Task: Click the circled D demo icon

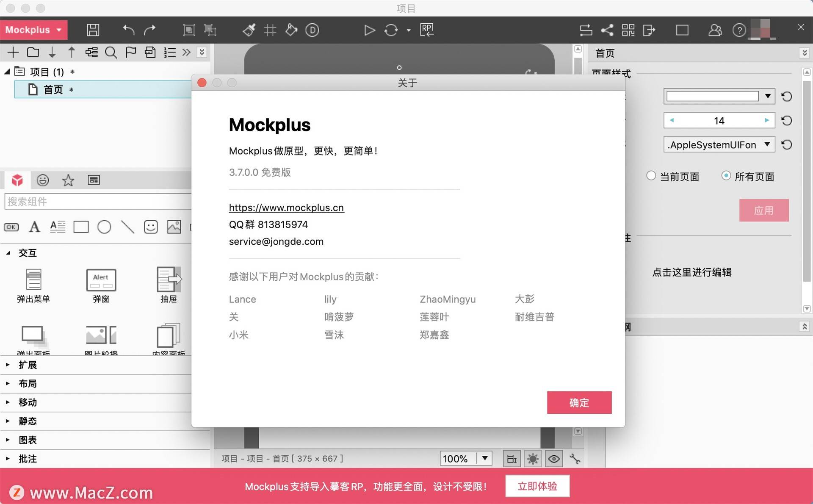Action: [312, 30]
